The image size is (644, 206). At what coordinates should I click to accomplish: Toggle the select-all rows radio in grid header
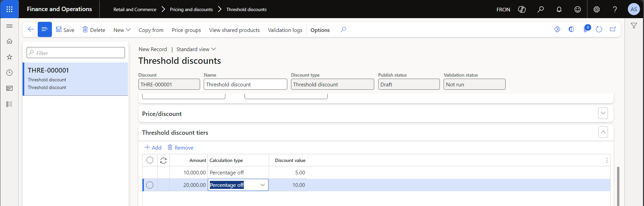point(150,160)
